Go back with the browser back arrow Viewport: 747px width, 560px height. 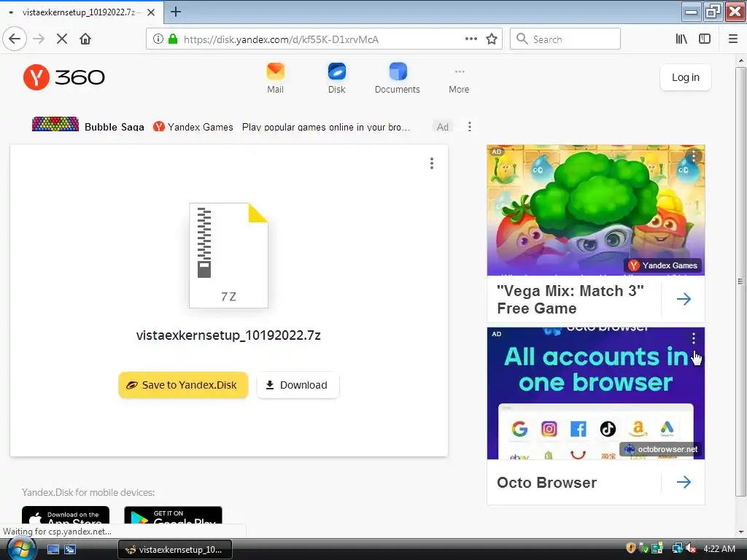click(x=15, y=39)
